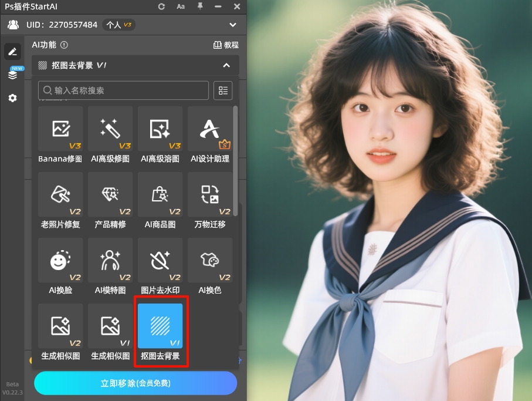532x401 pixels.
Task: Collapse the 抠图去背景 function selector
Action: tap(226, 65)
